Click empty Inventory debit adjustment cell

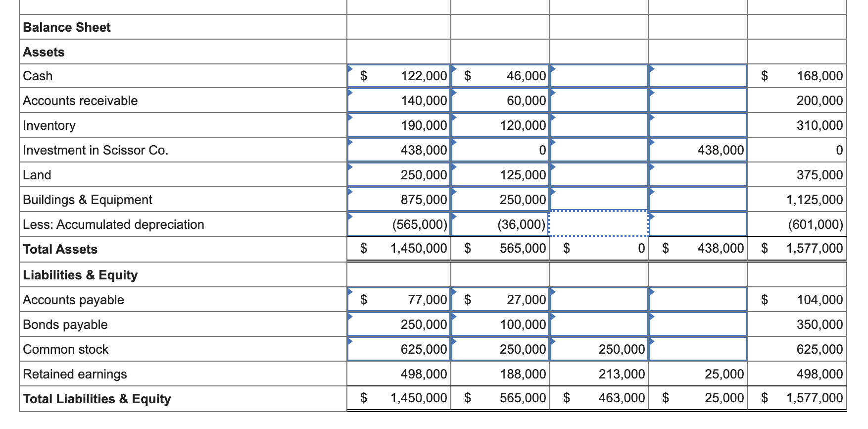[599, 125]
